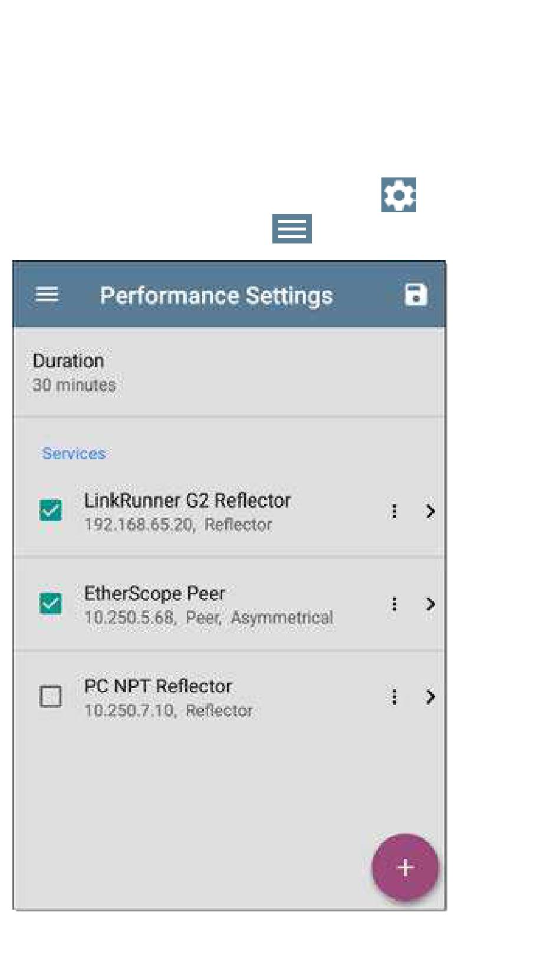
Task: Open the Duration 30 minutes setting
Action: [229, 372]
